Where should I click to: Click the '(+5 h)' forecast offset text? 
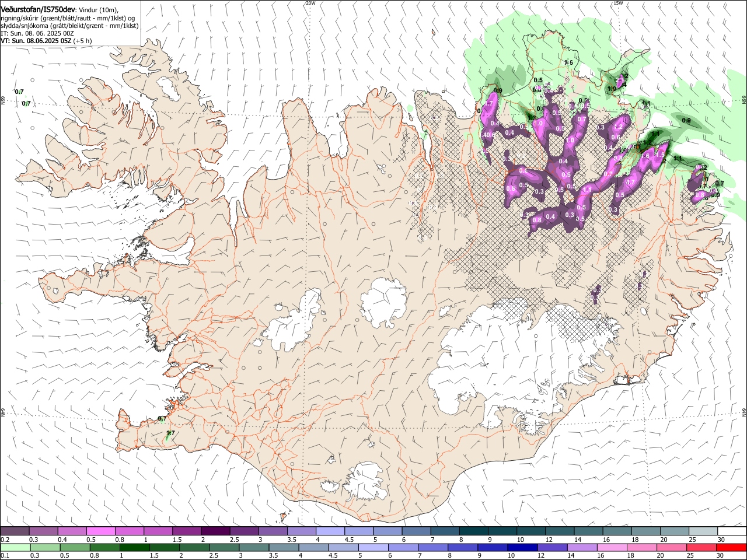(82, 41)
